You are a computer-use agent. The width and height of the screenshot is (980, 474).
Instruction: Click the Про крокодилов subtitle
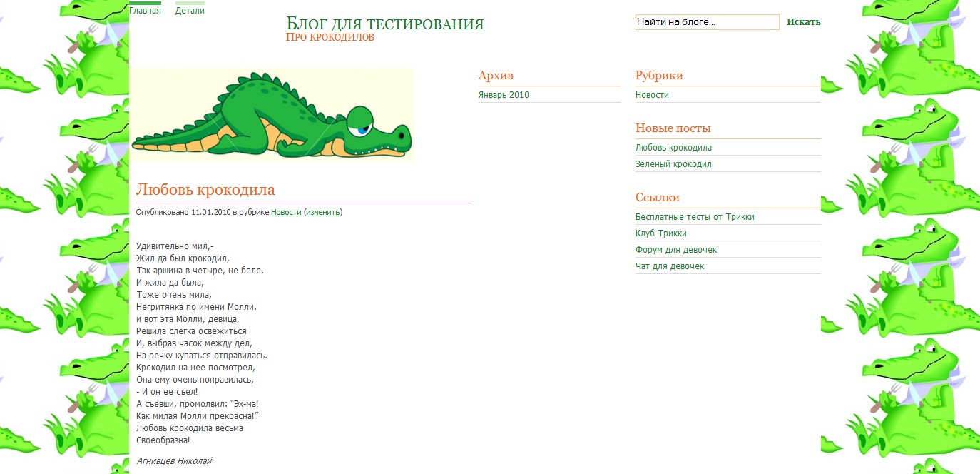click(x=330, y=37)
